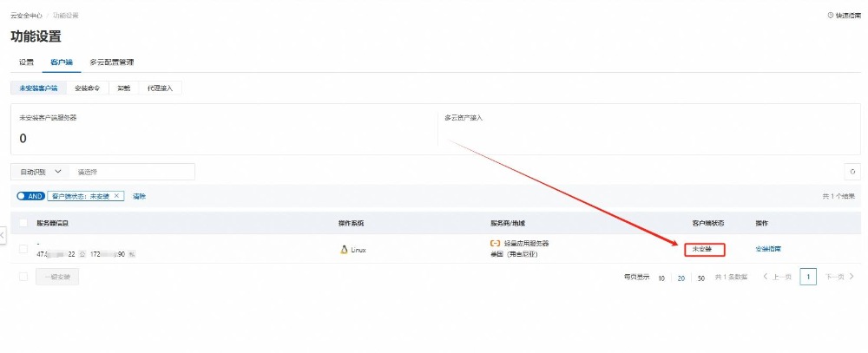The width and height of the screenshot is (868, 353).
Task: Click the public IP badge icon
Action: click(x=80, y=254)
